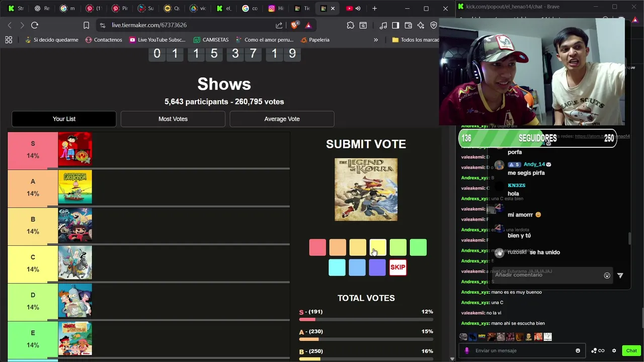This screenshot has height=362, width=644.
Task: Click the SKIP vote button
Action: [x=397, y=267]
